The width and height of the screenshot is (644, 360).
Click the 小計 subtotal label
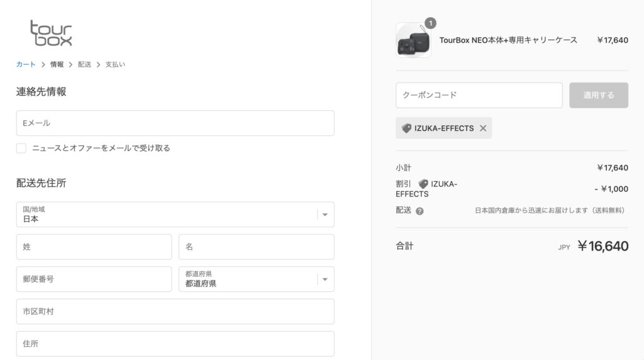(403, 167)
